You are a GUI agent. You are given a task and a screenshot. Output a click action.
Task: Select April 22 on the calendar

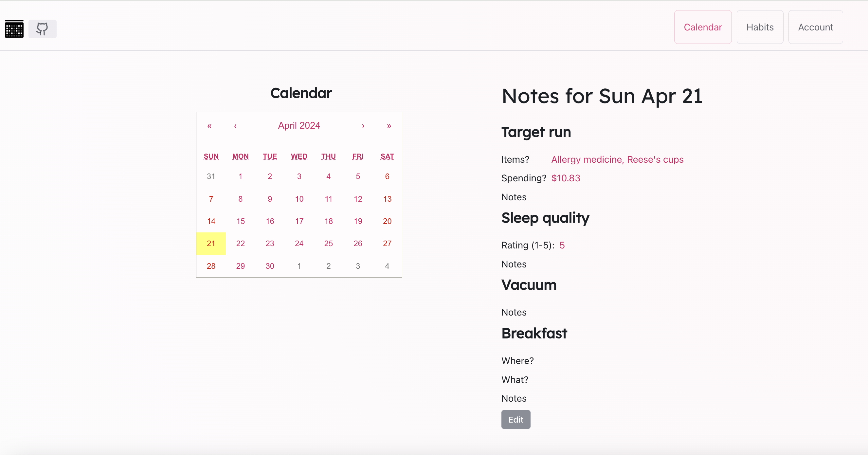[240, 243]
